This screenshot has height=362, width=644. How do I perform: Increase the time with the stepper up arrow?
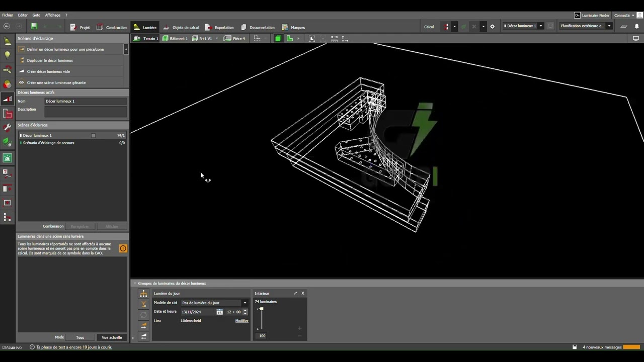[245, 310]
